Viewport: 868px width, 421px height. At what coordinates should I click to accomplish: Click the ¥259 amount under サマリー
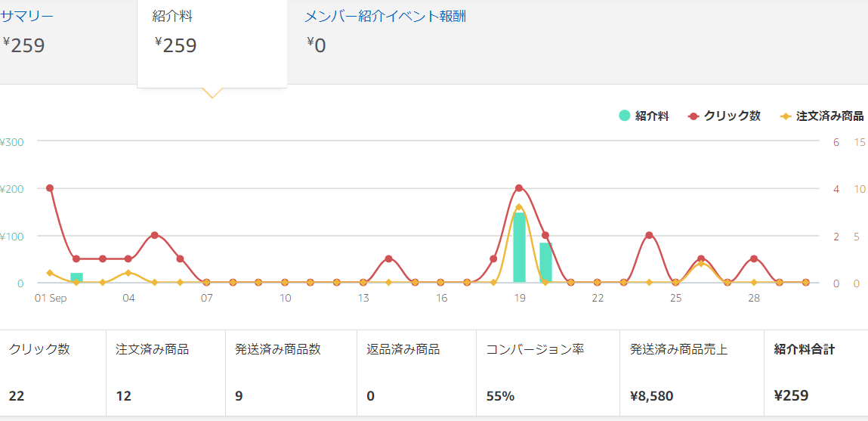point(23,45)
